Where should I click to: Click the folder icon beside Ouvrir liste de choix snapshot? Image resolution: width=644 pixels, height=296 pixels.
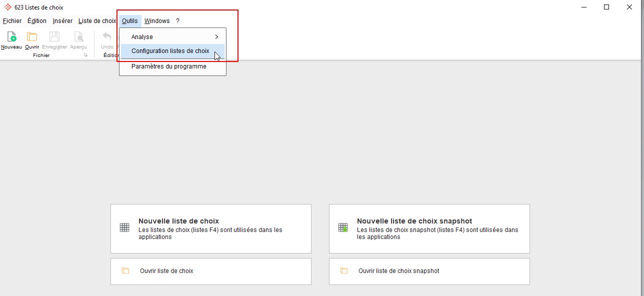pos(344,271)
